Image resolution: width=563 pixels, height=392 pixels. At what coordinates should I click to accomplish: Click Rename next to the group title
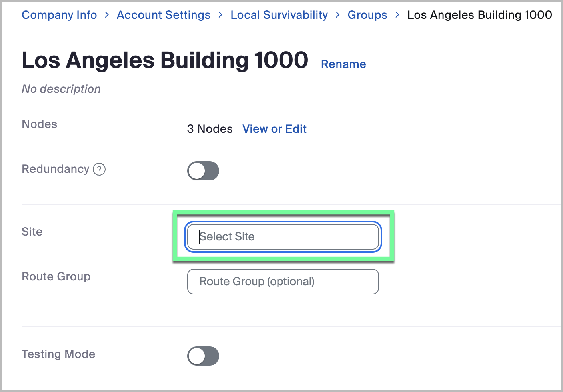343,64
